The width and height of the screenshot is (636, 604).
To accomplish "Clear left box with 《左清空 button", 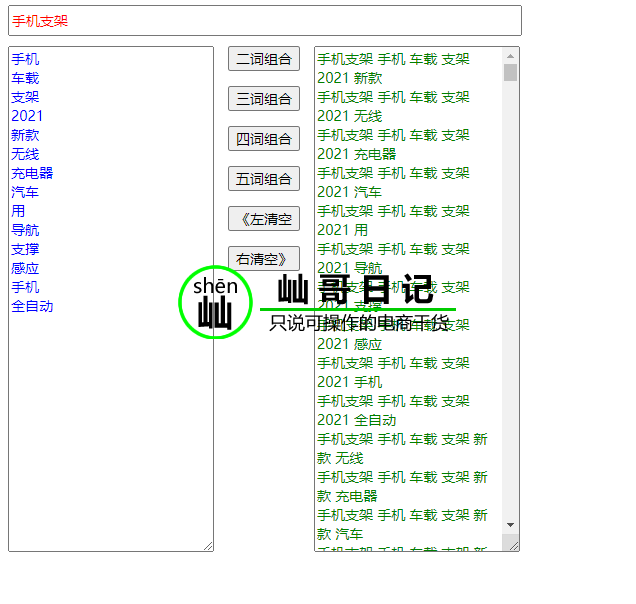I will coord(264,219).
